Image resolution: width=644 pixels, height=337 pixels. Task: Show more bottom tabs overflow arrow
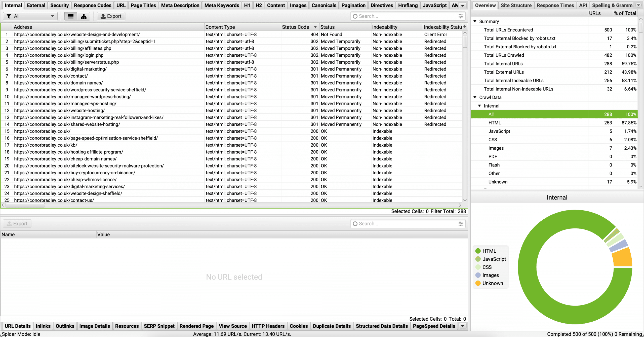pyautogui.click(x=463, y=326)
